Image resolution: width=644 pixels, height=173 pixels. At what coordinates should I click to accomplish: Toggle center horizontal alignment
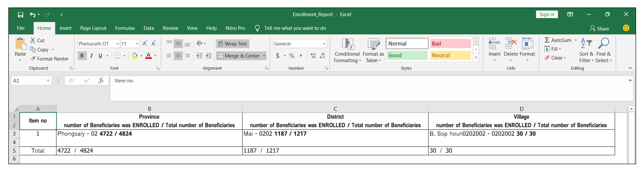coord(178,56)
